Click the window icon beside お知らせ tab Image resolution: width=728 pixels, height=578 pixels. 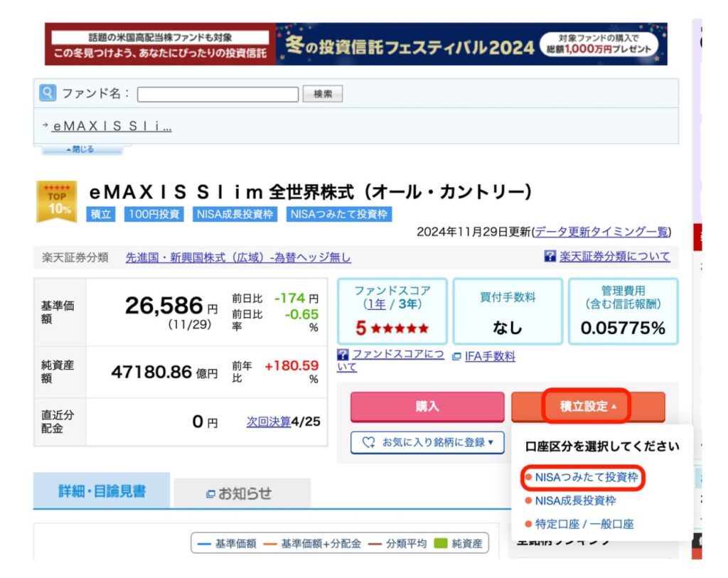tap(210, 494)
